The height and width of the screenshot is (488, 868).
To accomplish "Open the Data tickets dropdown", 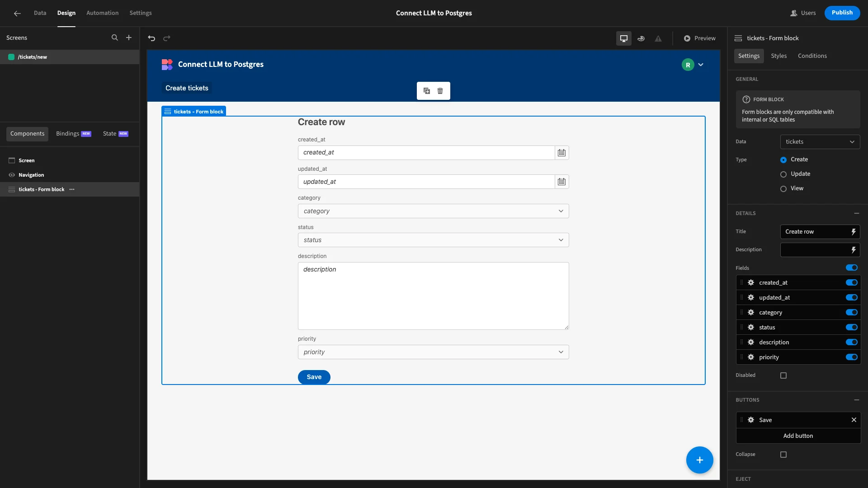I will (820, 142).
